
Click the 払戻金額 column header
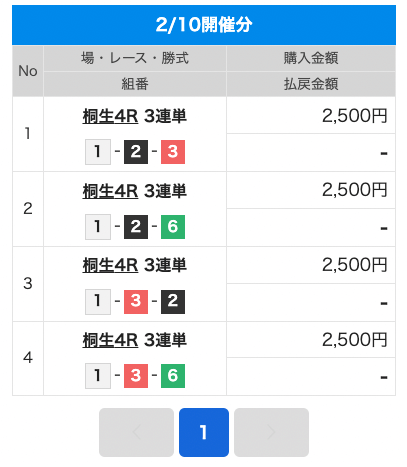[x=311, y=84]
